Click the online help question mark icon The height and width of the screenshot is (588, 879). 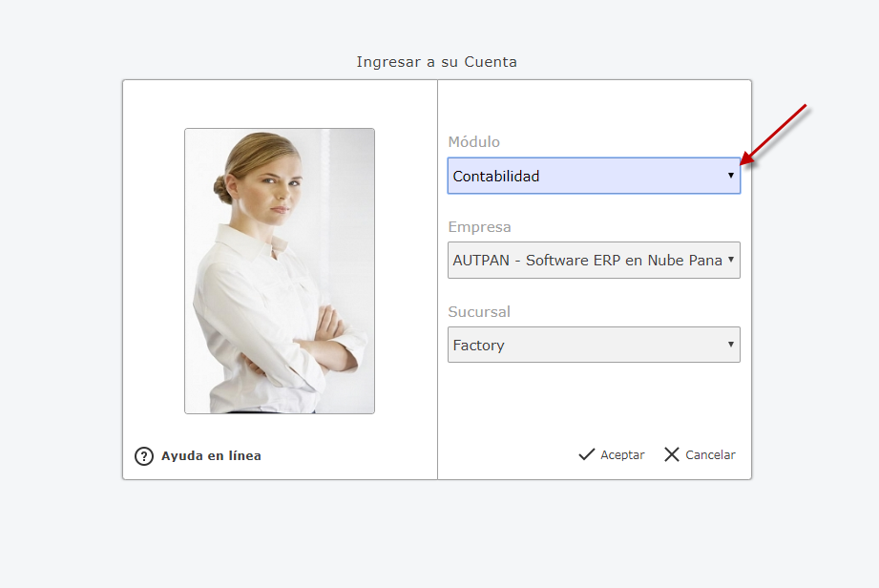(x=144, y=456)
